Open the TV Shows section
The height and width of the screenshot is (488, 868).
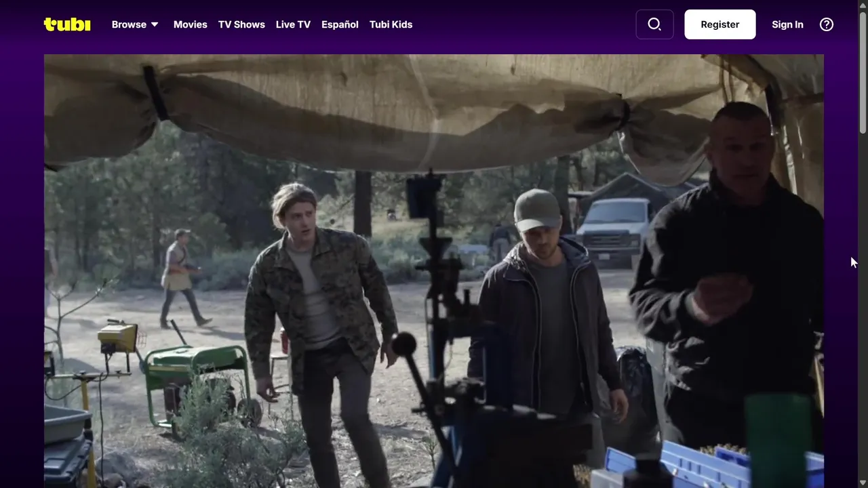(x=241, y=24)
